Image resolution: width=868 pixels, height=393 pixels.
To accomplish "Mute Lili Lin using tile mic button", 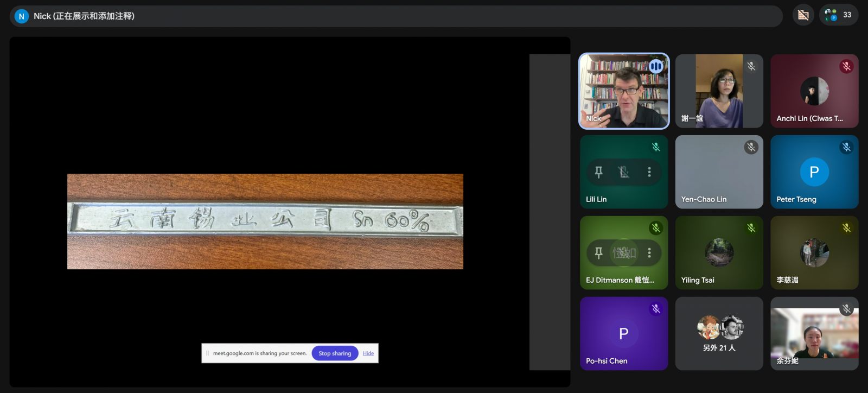I will click(624, 172).
